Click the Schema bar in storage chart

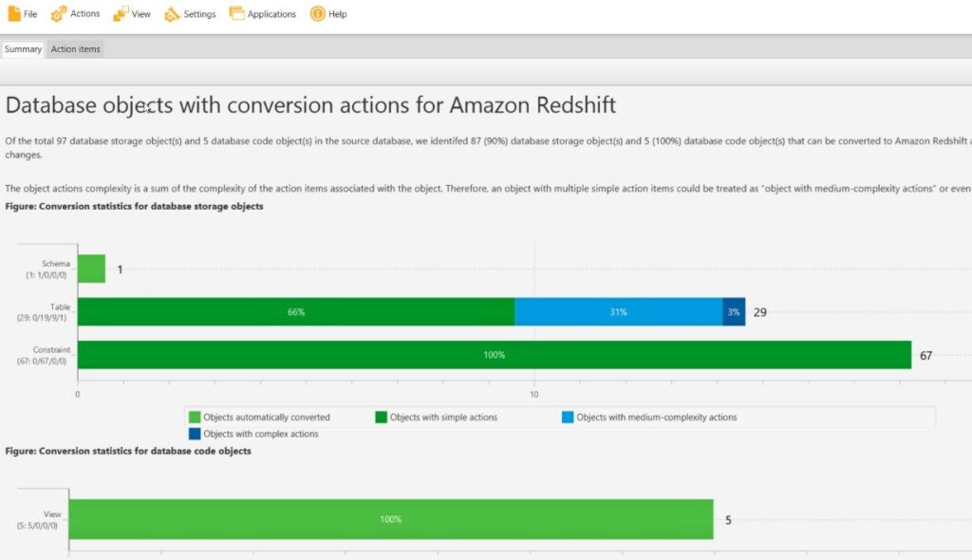point(92,269)
